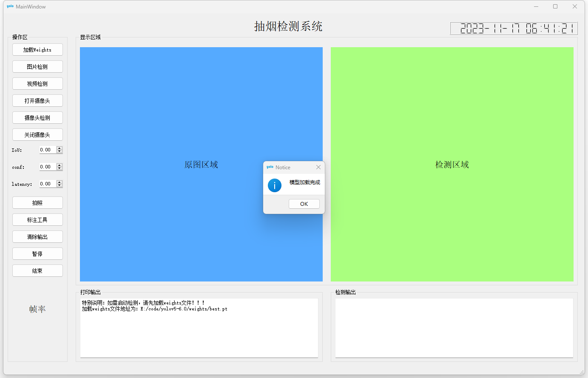
Task: Increase the latency value with up arrow
Action: [x=60, y=182]
